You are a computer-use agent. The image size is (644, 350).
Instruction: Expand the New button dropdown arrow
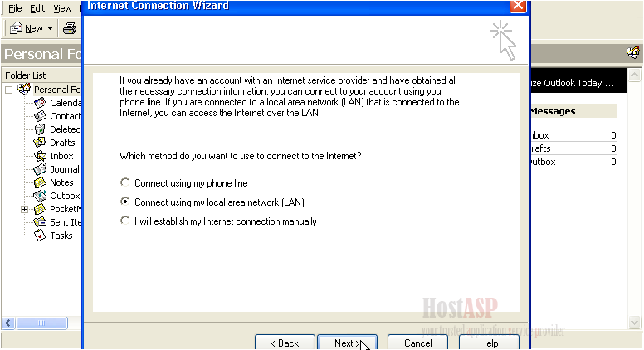50,29
